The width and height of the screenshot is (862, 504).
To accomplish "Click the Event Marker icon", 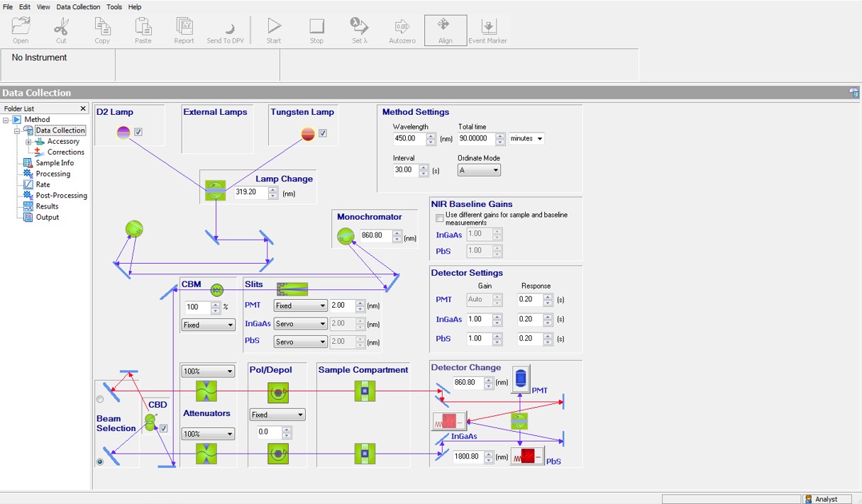I will coord(487,28).
